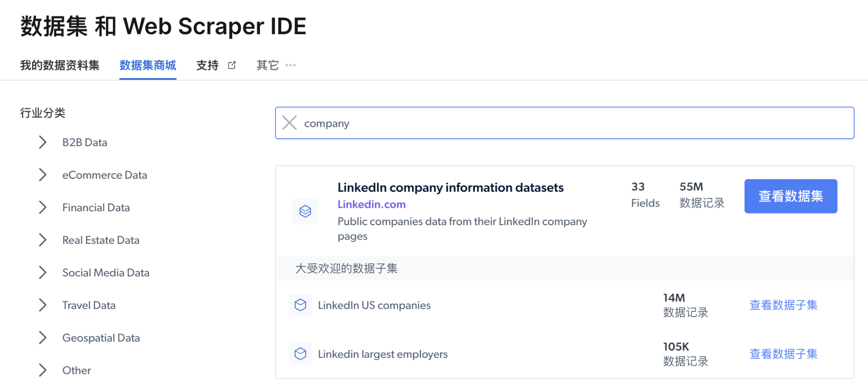The image size is (868, 390).
Task: Select the B2B Data label
Action: [x=85, y=142]
